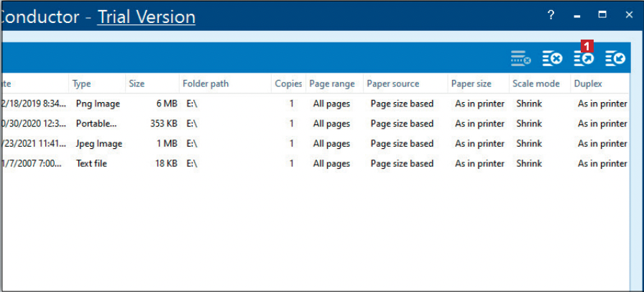Click the Paper source column header
Image resolution: width=644 pixels, height=292 pixels.
[x=393, y=83]
